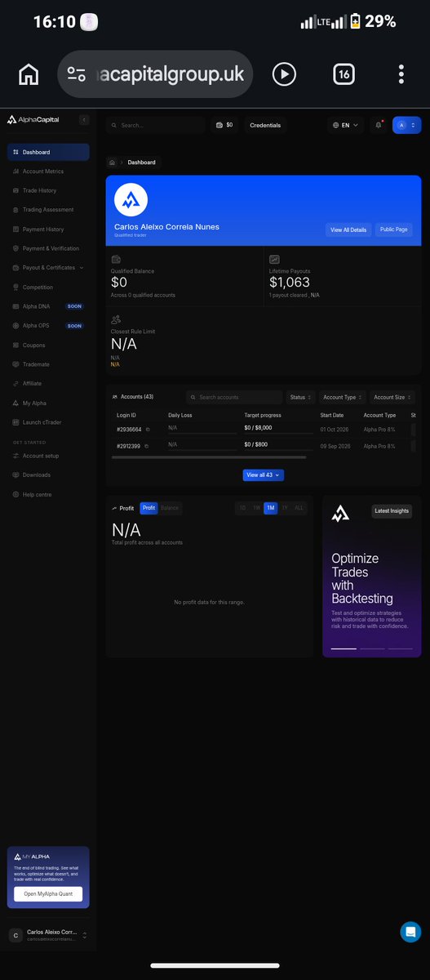Copy login ID #2936664
Viewport: 430px width, 980px height.
click(148, 429)
